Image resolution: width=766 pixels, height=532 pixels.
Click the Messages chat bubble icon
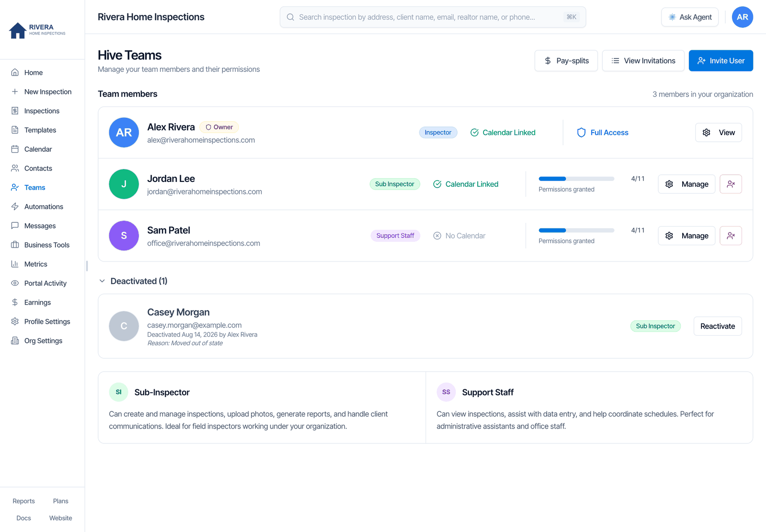point(15,226)
